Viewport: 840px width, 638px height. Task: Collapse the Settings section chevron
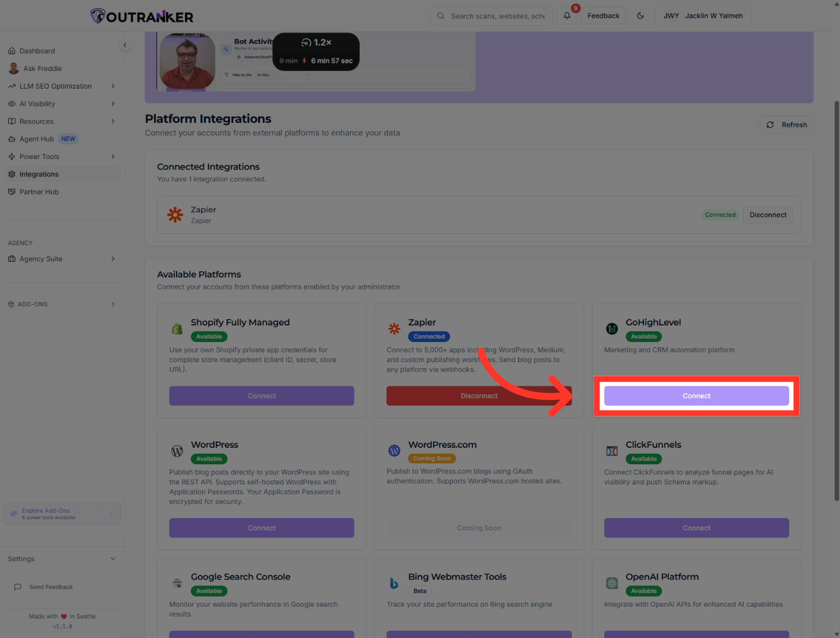coord(113,559)
